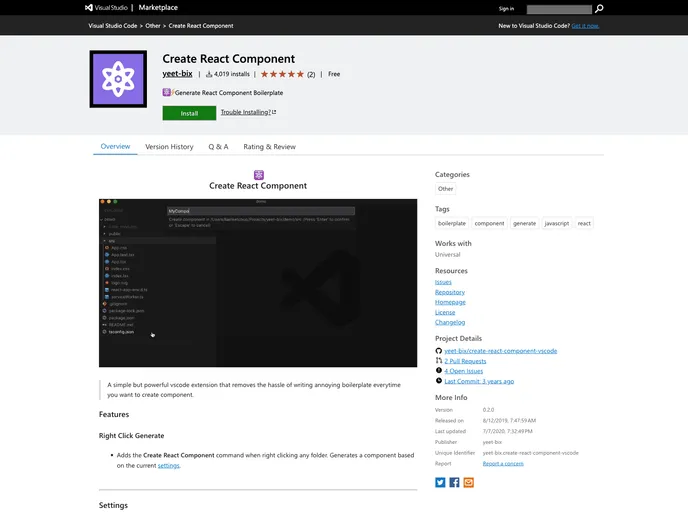This screenshot has width=688, height=512.
Task: Open 4 Open Issues link
Action: (463, 371)
